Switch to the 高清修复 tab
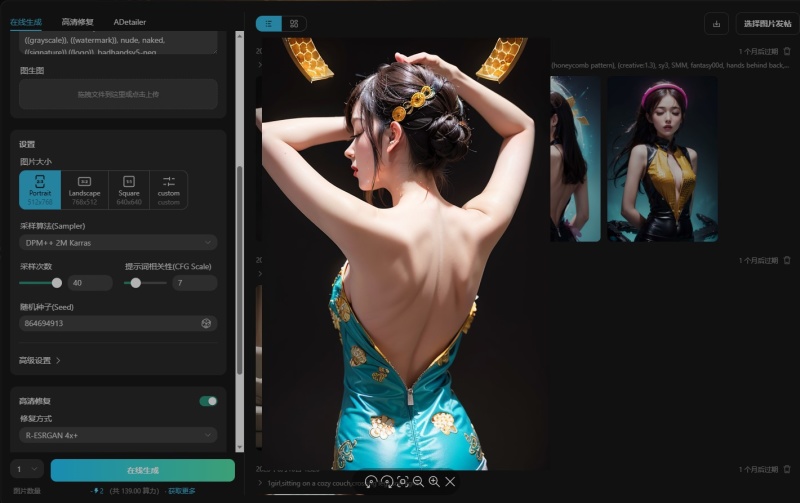Image resolution: width=800 pixels, height=503 pixels. point(78,22)
